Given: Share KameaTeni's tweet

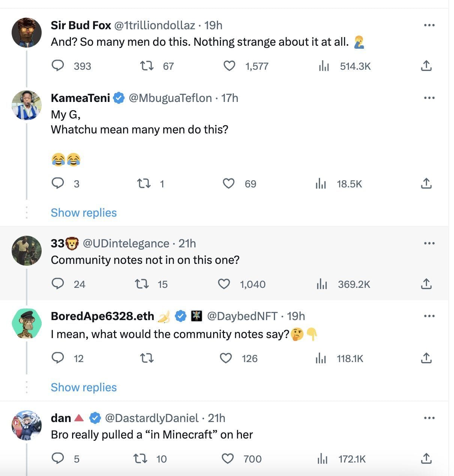Looking at the screenshot, I should (426, 183).
